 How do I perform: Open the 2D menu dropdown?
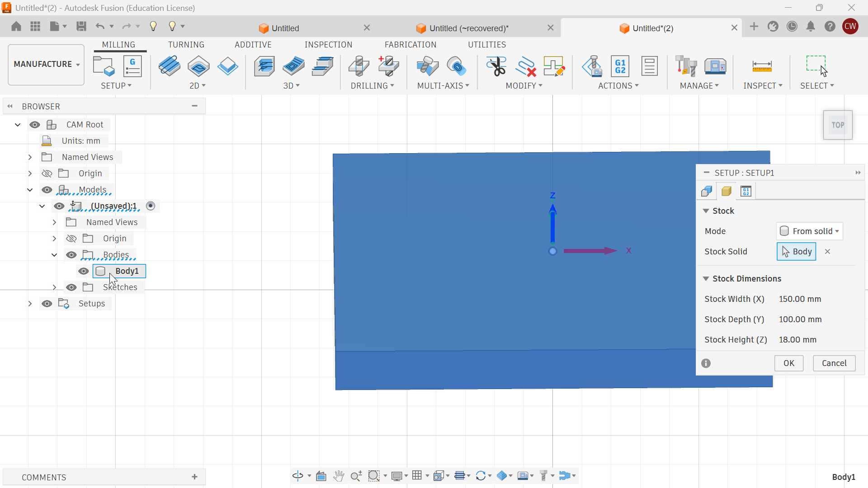click(198, 86)
